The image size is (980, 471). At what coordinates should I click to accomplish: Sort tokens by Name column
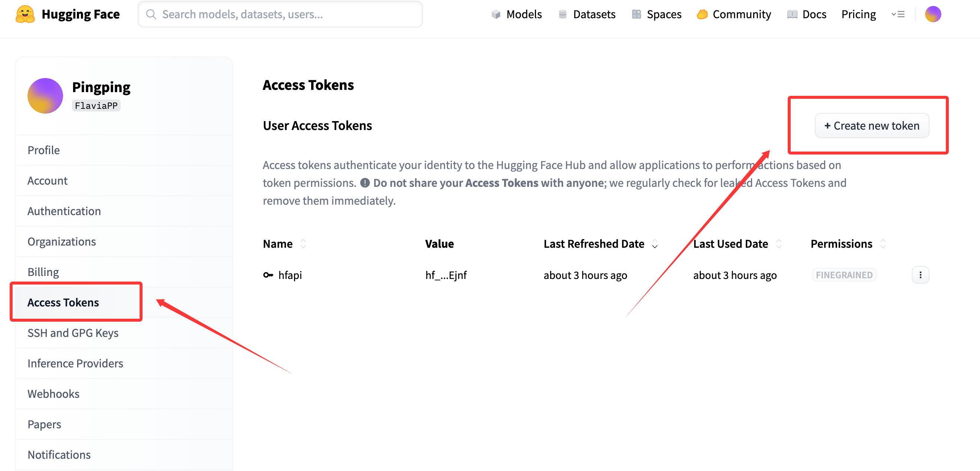303,244
